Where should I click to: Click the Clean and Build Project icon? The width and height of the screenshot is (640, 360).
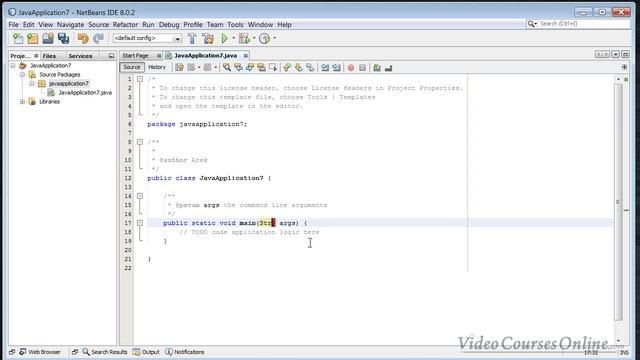[208, 38]
